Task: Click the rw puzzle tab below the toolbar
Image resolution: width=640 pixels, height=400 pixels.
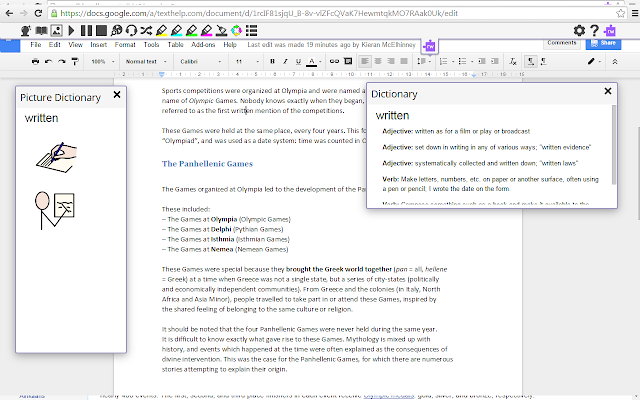Action: (429, 46)
